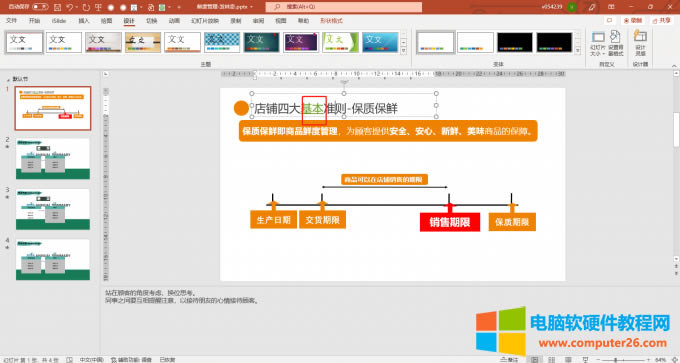680x363 pixels.
Task: Click the Save icon in title bar
Action: [58, 7]
